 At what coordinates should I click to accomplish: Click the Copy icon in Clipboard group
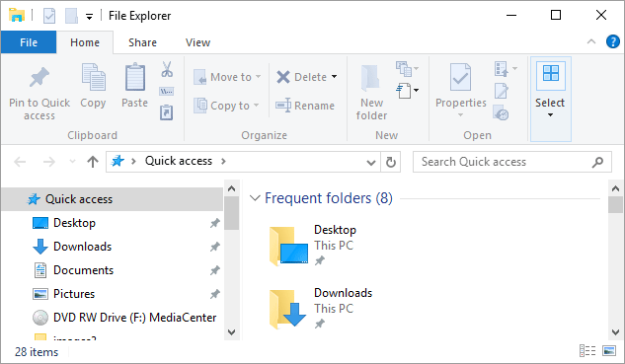(x=93, y=77)
